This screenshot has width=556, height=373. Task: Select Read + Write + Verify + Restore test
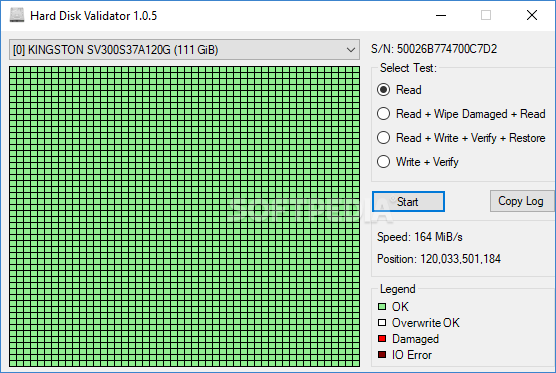461,138
